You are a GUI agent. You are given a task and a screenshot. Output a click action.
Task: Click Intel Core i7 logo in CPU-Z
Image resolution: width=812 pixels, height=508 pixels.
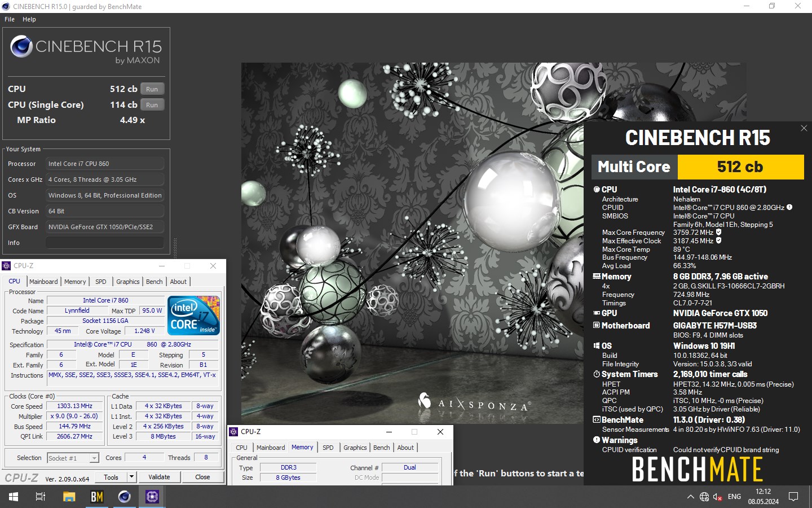[x=193, y=316]
